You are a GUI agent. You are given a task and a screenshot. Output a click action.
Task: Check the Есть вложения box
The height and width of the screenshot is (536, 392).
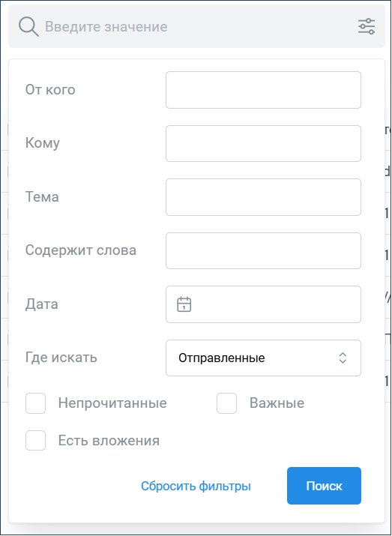pos(35,440)
